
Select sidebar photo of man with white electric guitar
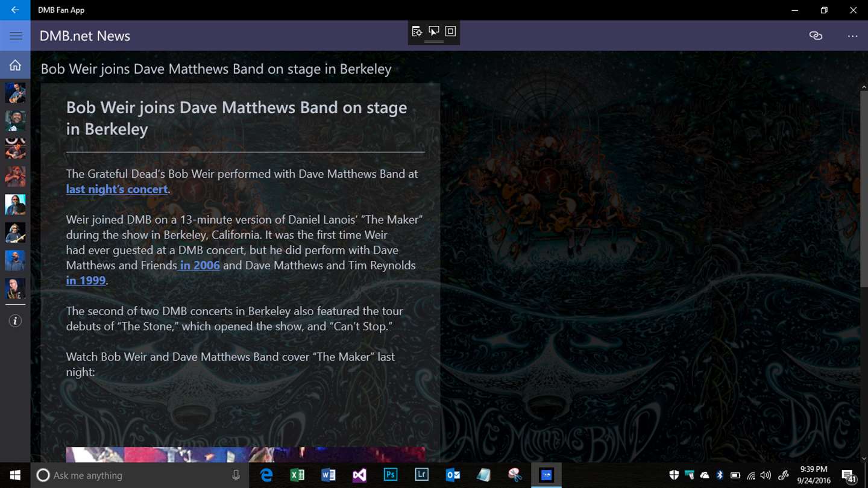pos(15,233)
